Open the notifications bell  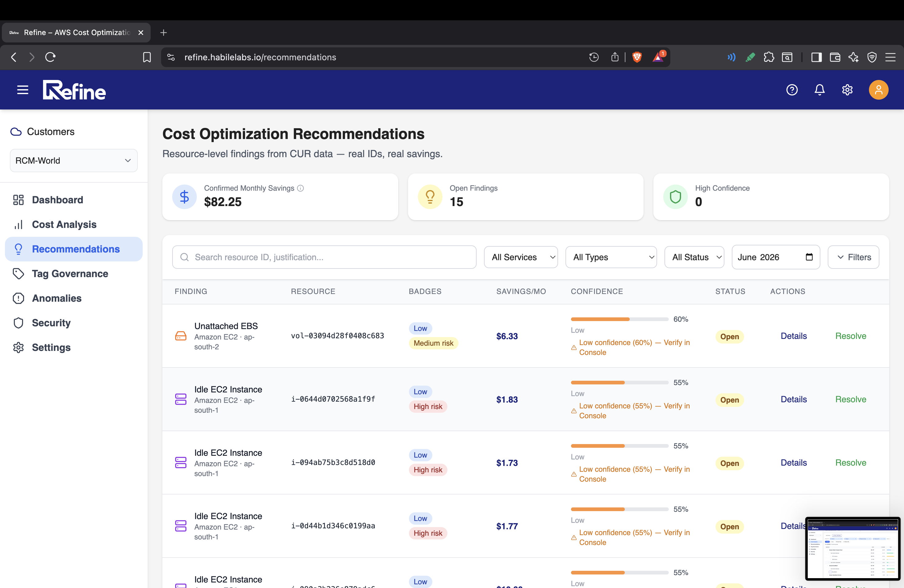pyautogui.click(x=820, y=90)
